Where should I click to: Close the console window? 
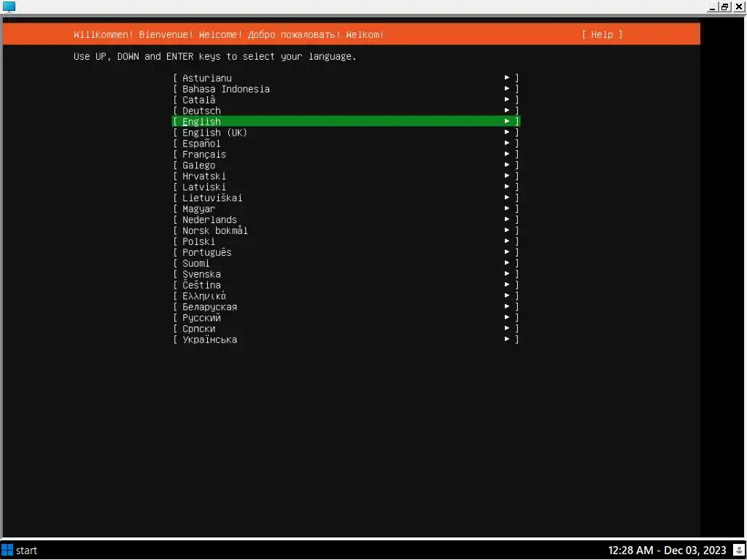point(738,7)
